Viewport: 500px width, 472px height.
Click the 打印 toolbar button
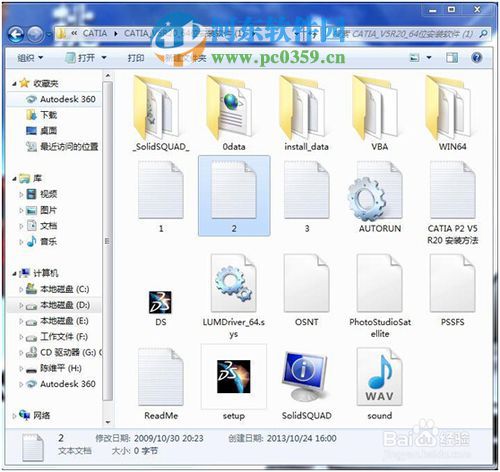(x=136, y=58)
